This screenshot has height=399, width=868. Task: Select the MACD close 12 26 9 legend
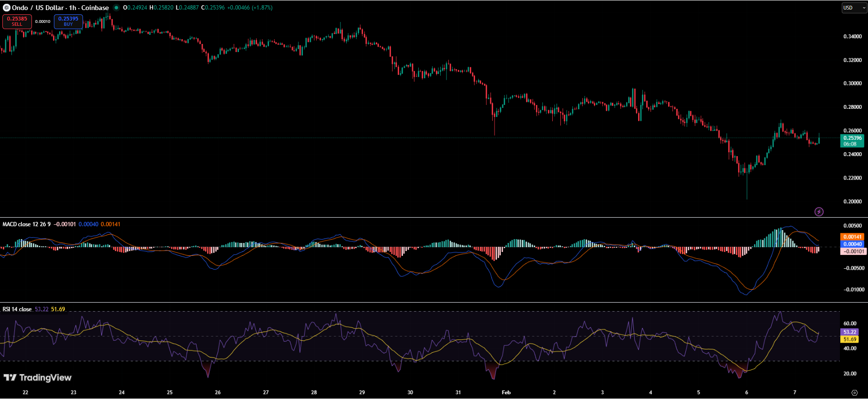point(26,224)
